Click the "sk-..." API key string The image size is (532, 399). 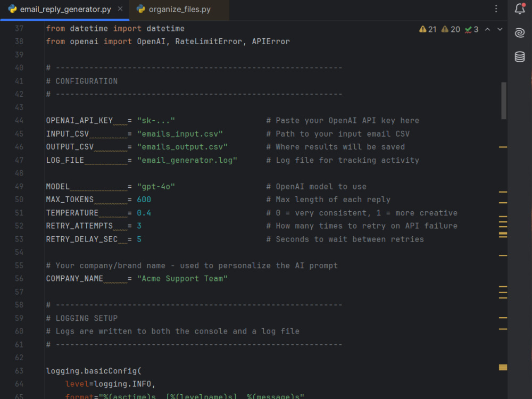pyautogui.click(x=156, y=120)
